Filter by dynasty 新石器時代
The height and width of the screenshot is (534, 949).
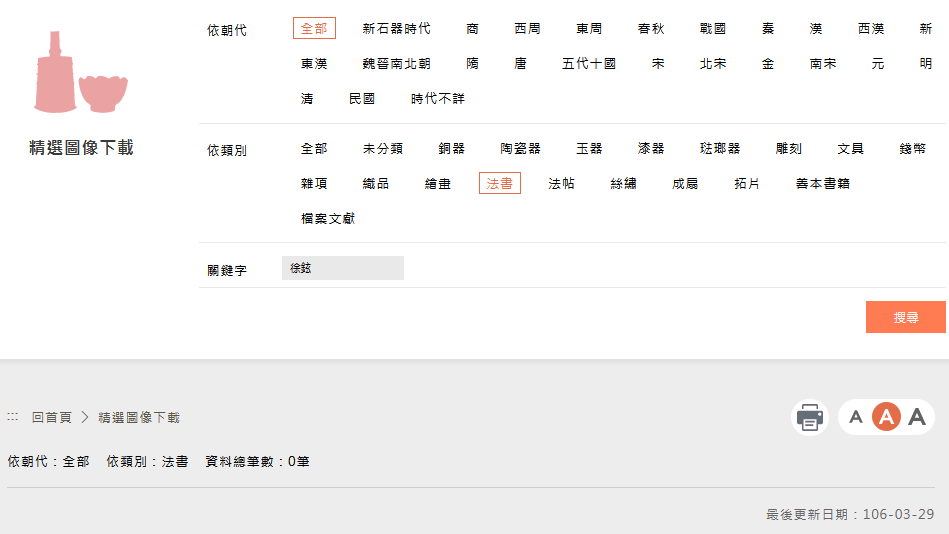coord(396,28)
